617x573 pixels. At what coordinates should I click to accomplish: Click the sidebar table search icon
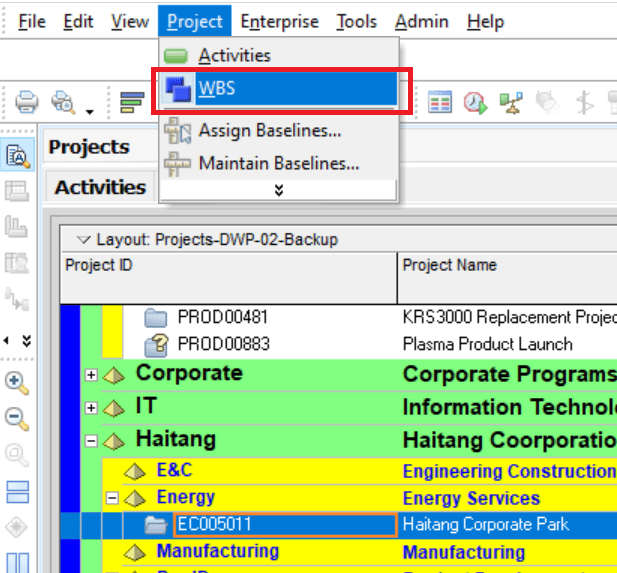(x=17, y=263)
